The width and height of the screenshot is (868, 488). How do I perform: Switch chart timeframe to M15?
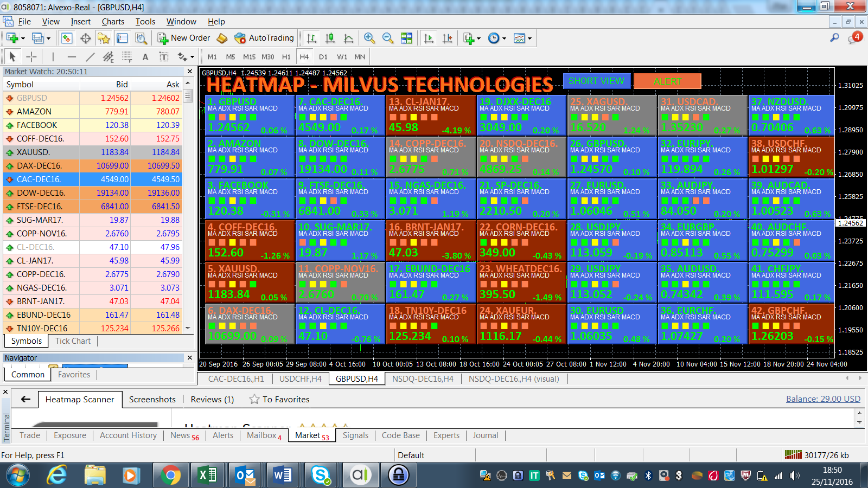(x=249, y=57)
